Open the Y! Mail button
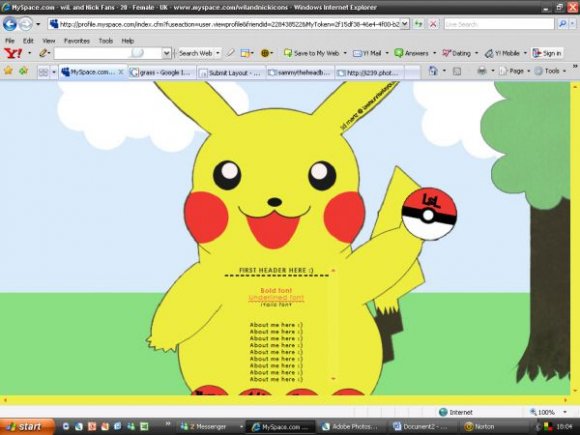The height and width of the screenshot is (435, 580). tap(367, 53)
